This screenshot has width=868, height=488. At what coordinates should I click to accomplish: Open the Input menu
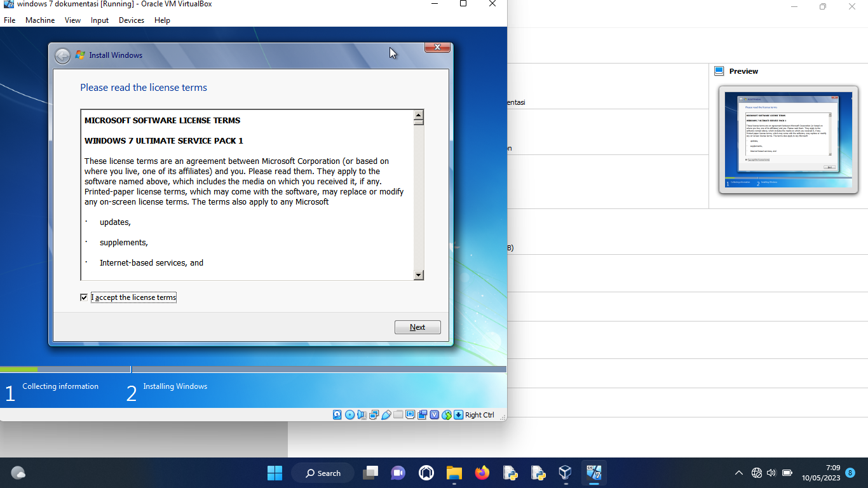point(100,20)
